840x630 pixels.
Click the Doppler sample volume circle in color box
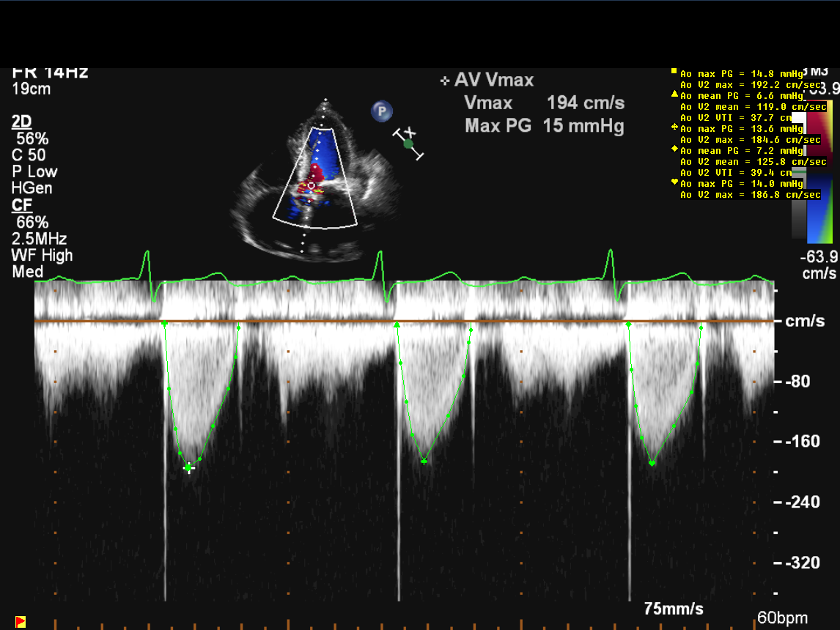312,186
